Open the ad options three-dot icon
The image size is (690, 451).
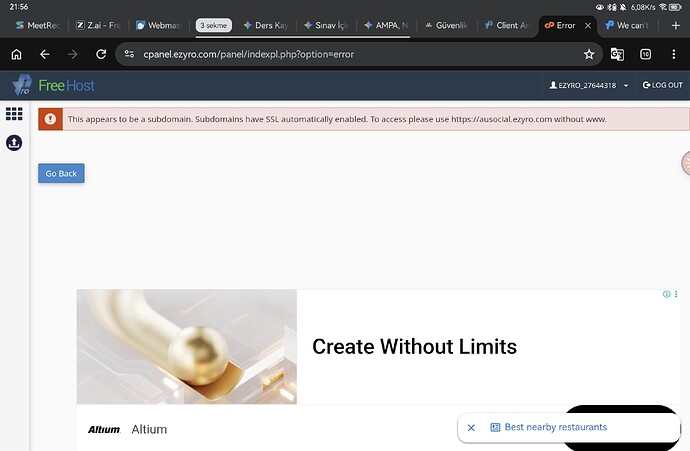tap(676, 294)
